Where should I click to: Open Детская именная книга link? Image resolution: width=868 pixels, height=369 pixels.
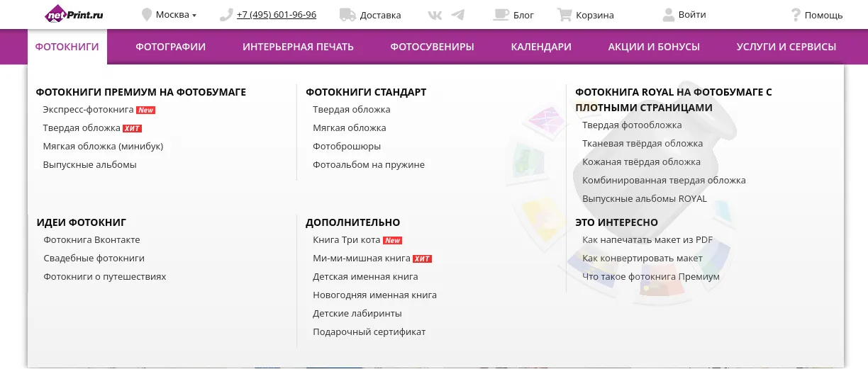[x=365, y=277]
